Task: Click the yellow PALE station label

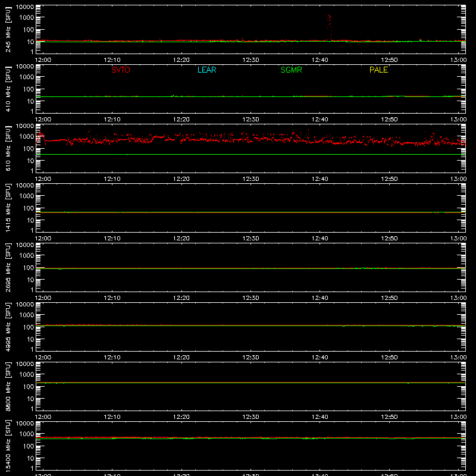Action: pyautogui.click(x=378, y=70)
